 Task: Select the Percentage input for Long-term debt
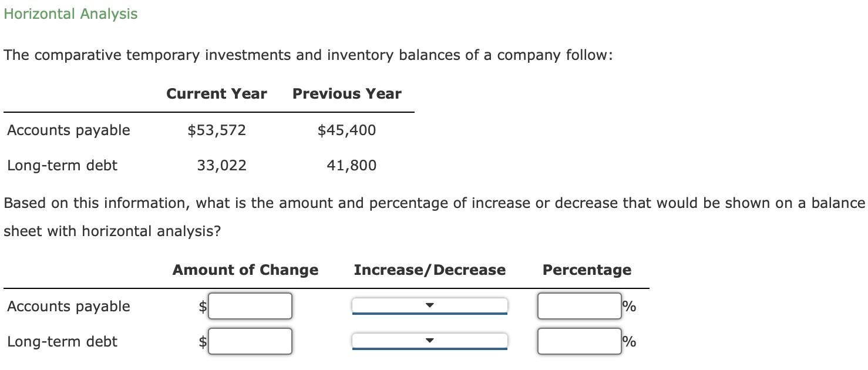tap(579, 341)
